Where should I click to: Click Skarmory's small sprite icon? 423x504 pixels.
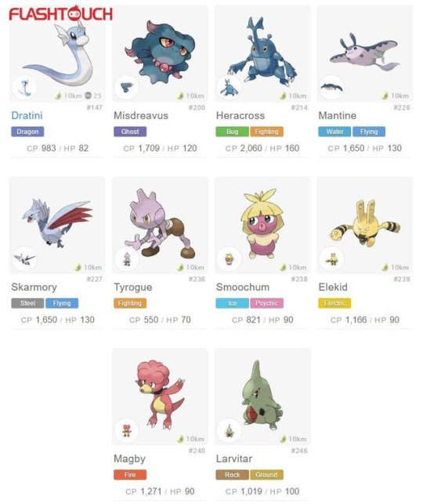[x=24, y=259]
